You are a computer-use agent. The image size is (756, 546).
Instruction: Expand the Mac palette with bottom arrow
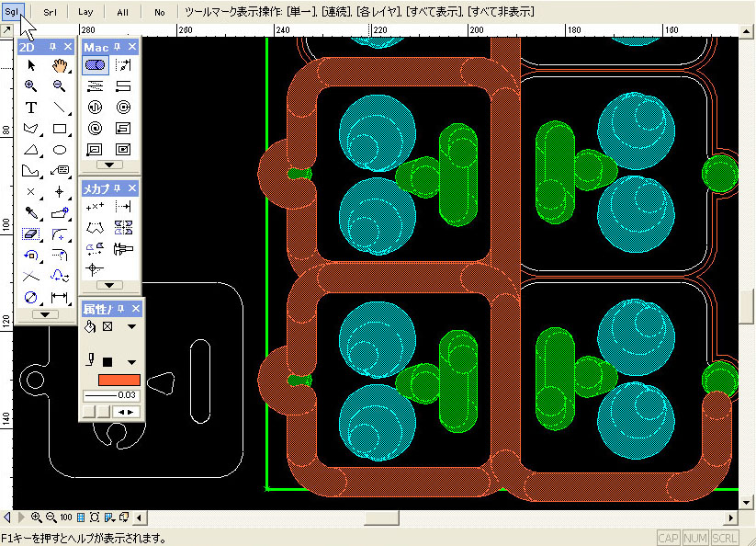click(109, 165)
